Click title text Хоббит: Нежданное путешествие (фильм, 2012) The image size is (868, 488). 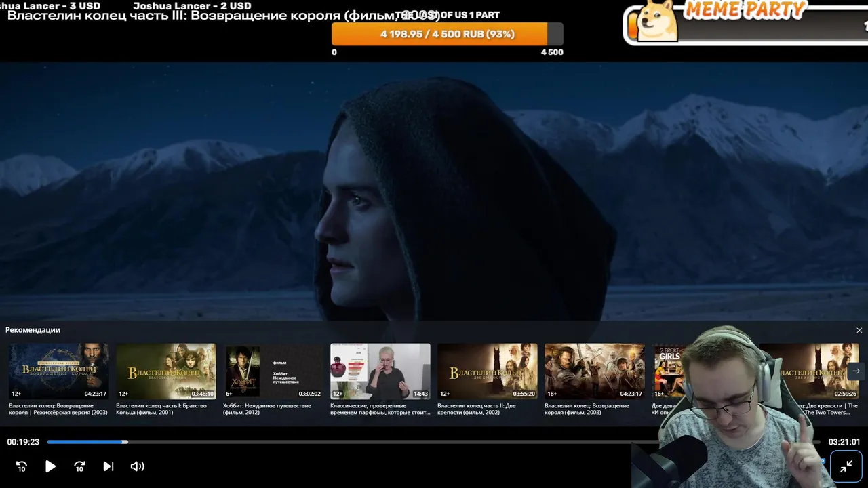pyautogui.click(x=267, y=409)
